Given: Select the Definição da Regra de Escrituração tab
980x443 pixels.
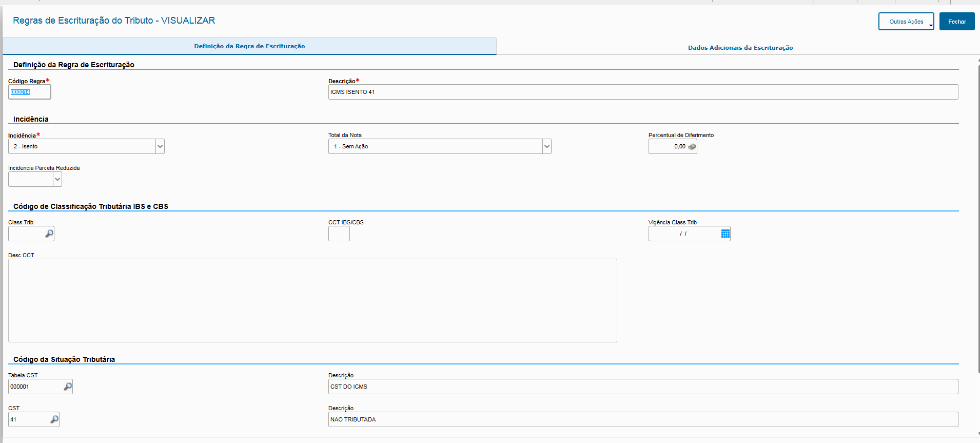Looking at the screenshot, I should click(x=249, y=46).
